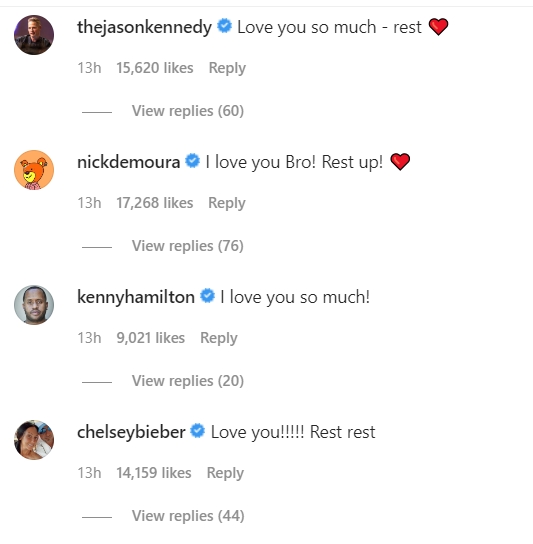View the 9,021 likes list
The height and width of the screenshot is (544, 533).
151,338
